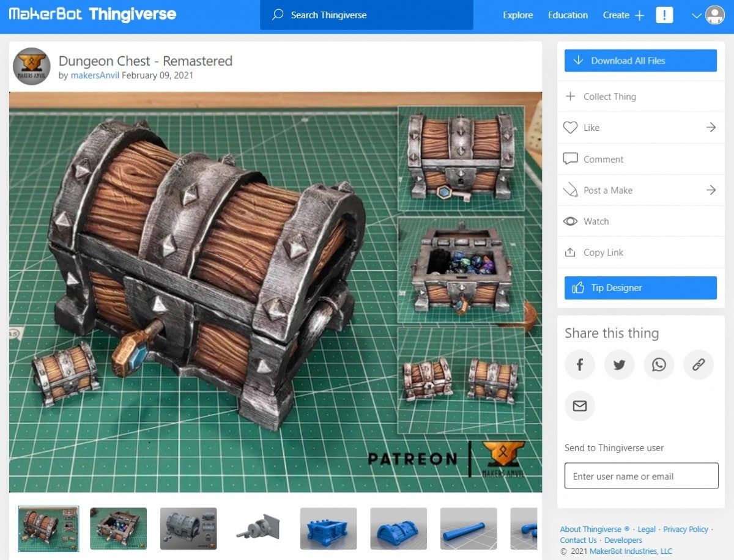Open the Education menu
The height and width of the screenshot is (560, 734).
point(568,15)
